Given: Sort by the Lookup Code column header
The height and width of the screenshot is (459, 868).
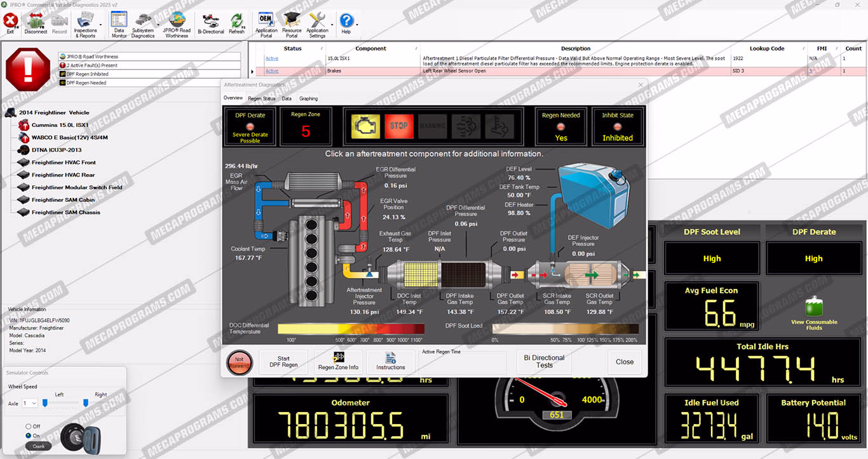Looking at the screenshot, I should [x=767, y=48].
